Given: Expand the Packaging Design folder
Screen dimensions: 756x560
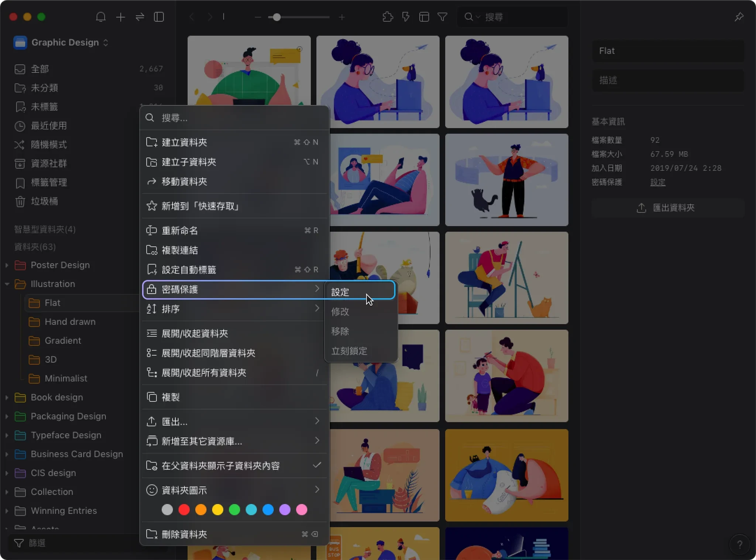Looking at the screenshot, I should (x=7, y=416).
